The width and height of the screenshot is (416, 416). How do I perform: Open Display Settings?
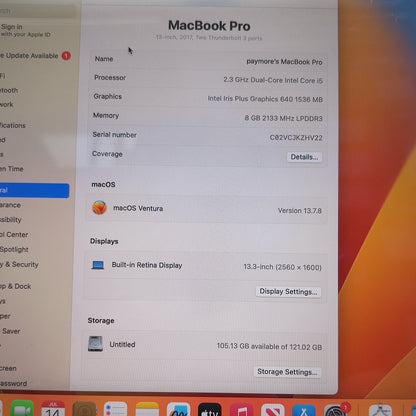288,292
